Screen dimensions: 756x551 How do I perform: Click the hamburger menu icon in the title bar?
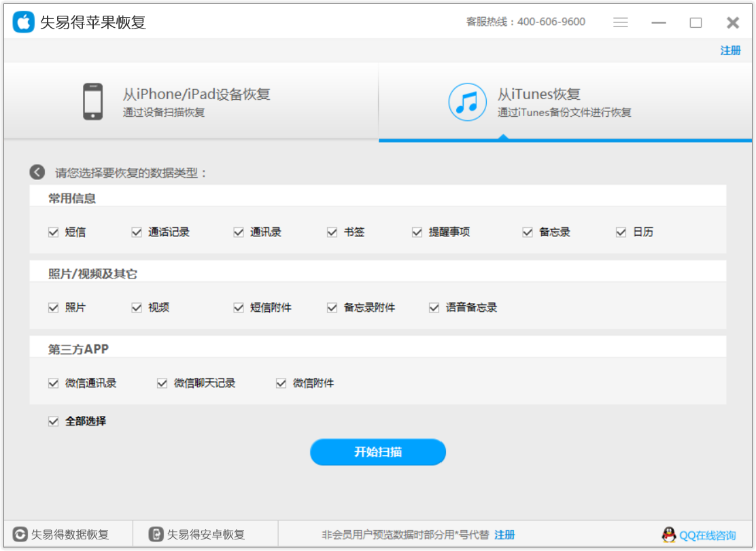(x=621, y=21)
